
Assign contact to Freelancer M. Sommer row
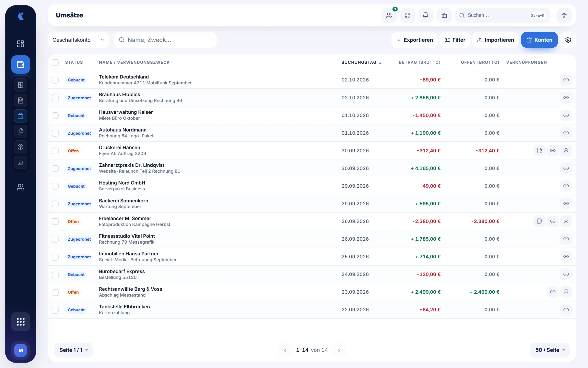tap(566, 221)
